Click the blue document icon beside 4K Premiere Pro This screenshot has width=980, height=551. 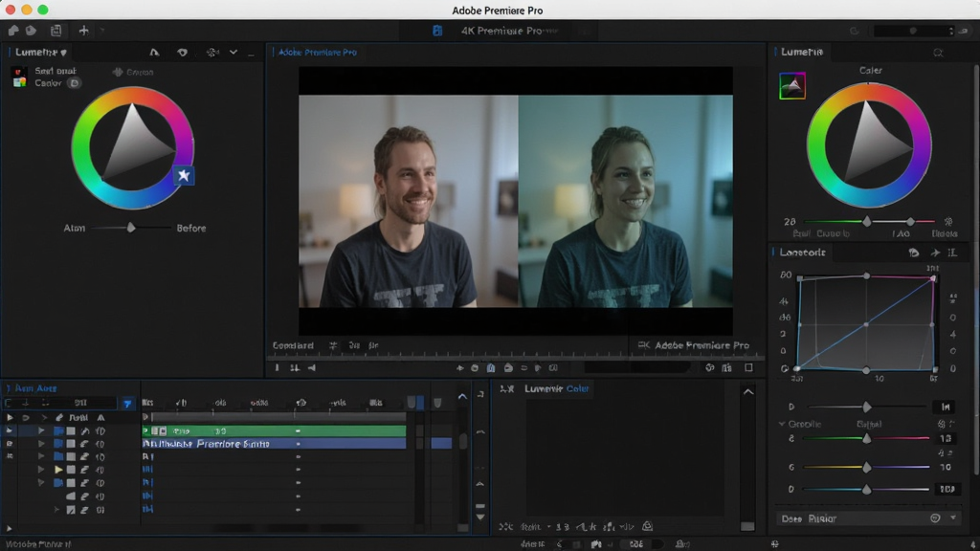click(437, 31)
